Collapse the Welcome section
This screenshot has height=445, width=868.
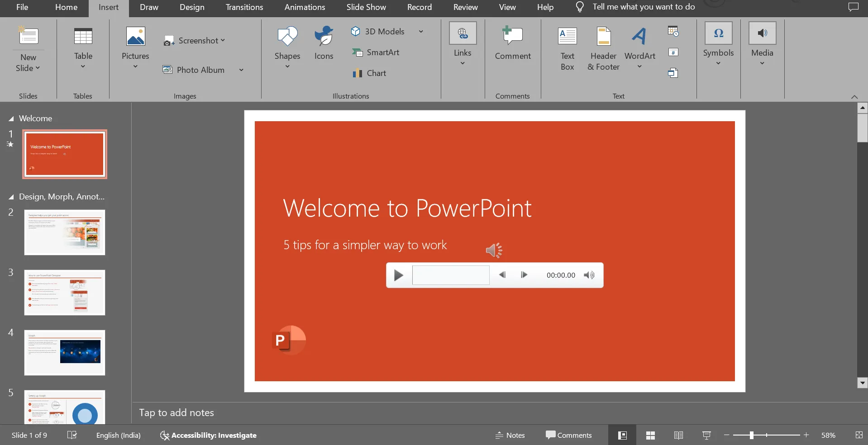11,118
